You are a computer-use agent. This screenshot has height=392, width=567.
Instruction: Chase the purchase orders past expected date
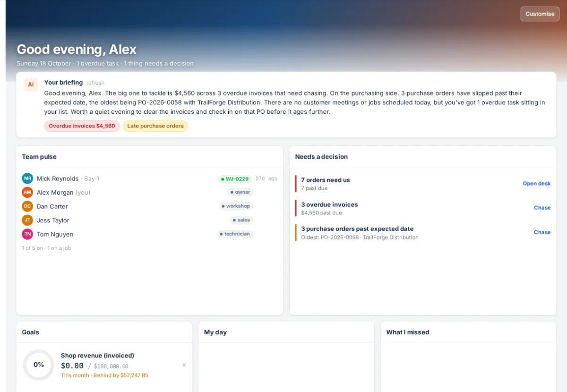click(x=542, y=232)
